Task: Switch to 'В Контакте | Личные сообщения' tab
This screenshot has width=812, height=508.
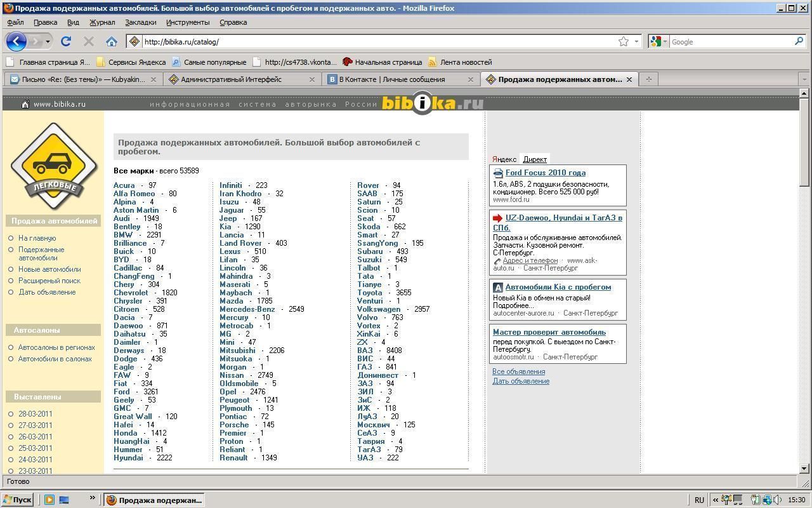Action: click(391, 79)
